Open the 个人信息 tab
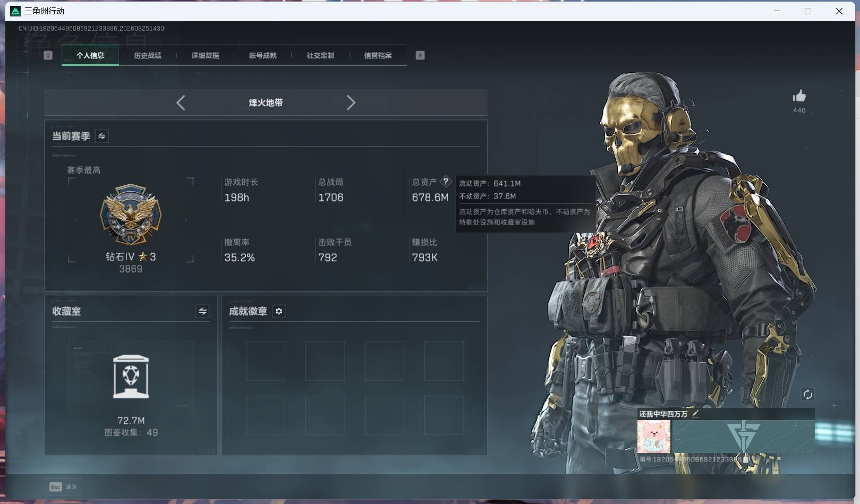860x504 pixels. (90, 55)
